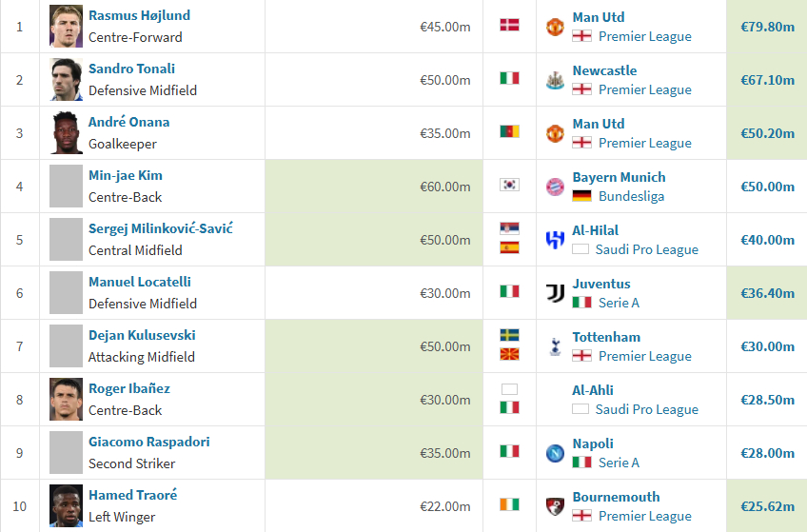This screenshot has height=532, width=807.
Task: Click the Al-Hilal club logo
Action: point(555,240)
